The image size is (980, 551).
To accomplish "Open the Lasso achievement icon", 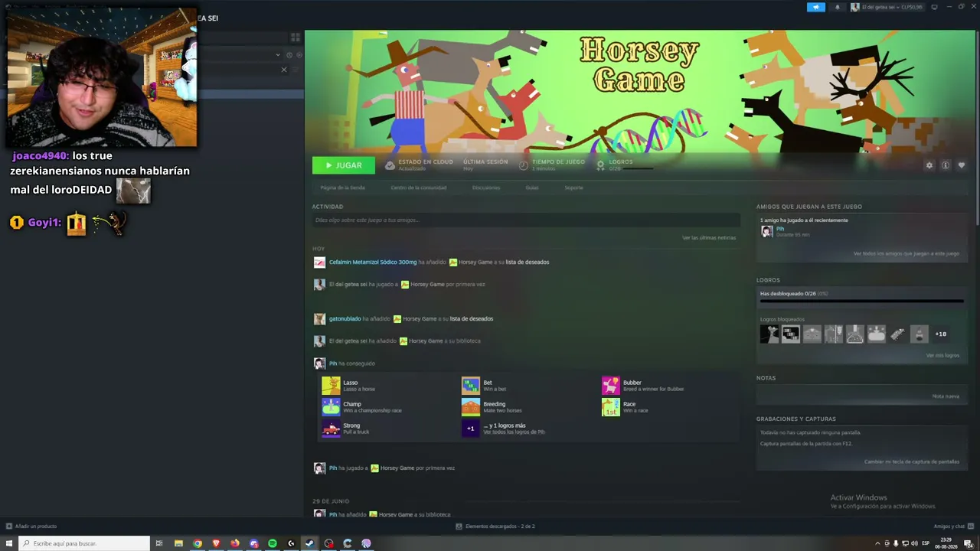I will point(331,385).
